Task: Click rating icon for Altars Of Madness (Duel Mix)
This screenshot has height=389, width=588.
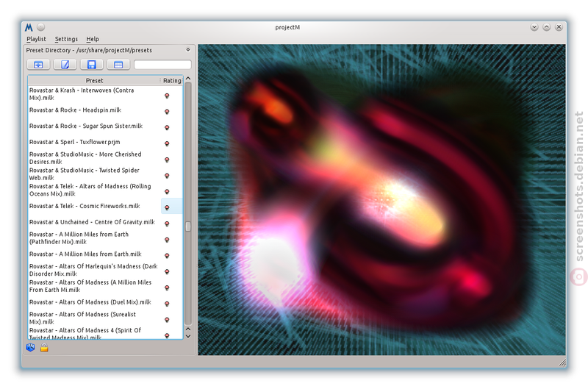Action: click(x=168, y=304)
